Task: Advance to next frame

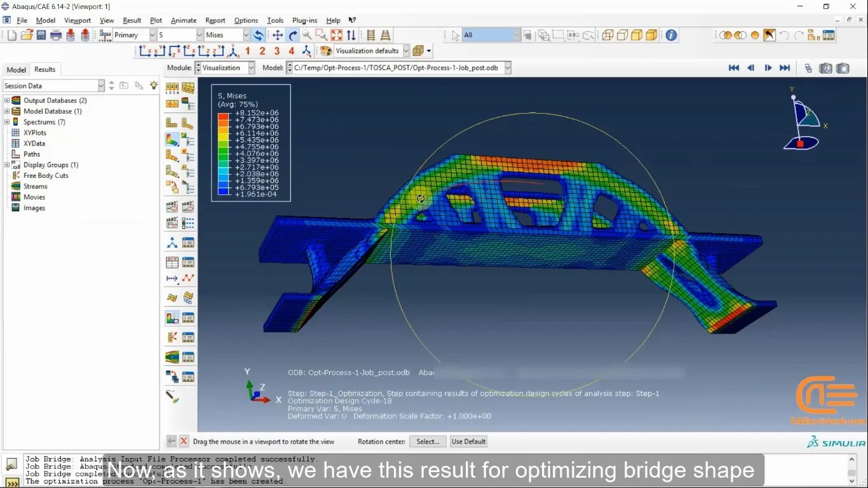Action: pyautogui.click(x=768, y=68)
